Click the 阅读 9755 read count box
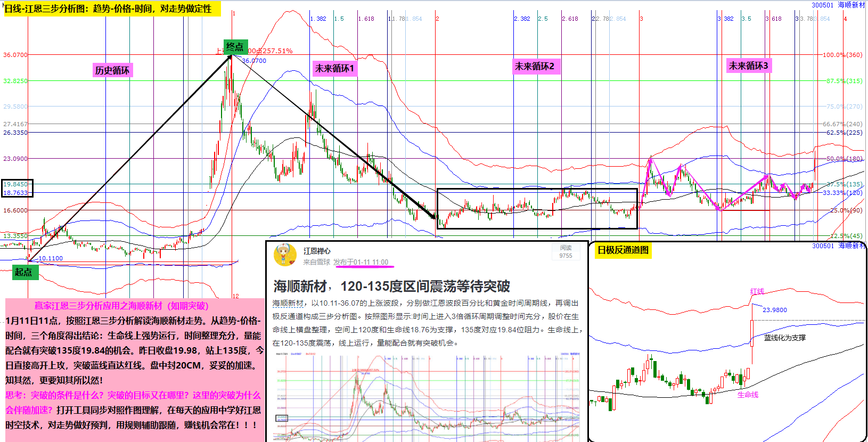 [566, 252]
